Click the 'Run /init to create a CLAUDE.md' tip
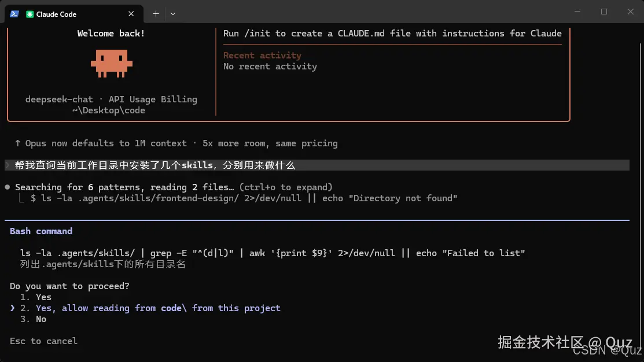This screenshot has height=362, width=644. pyautogui.click(x=392, y=33)
